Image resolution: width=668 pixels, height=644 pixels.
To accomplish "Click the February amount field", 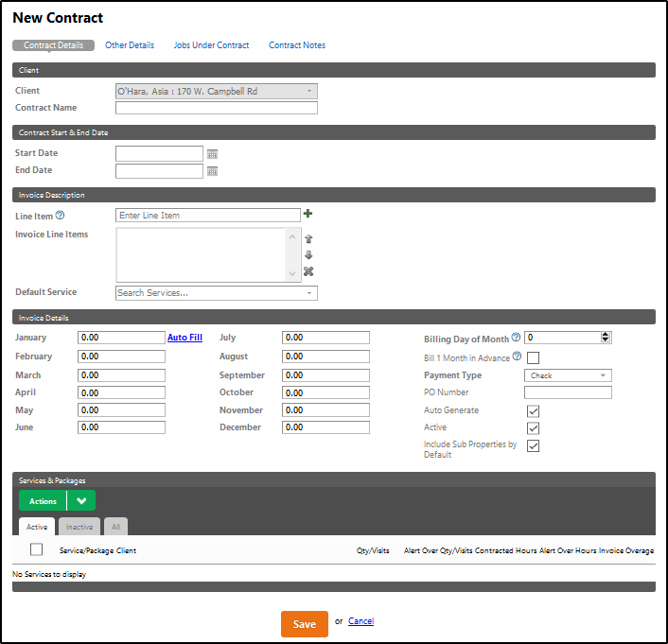I will point(121,357).
